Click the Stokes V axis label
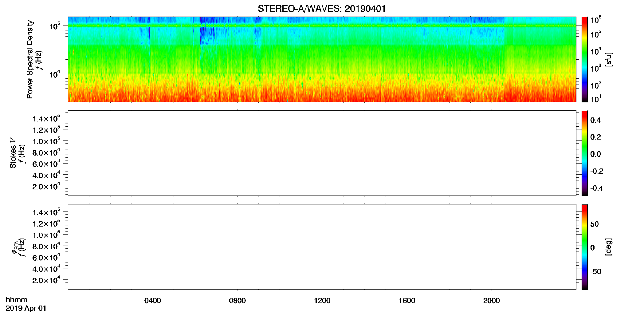Screen dimensions: 644x332 coord(13,153)
